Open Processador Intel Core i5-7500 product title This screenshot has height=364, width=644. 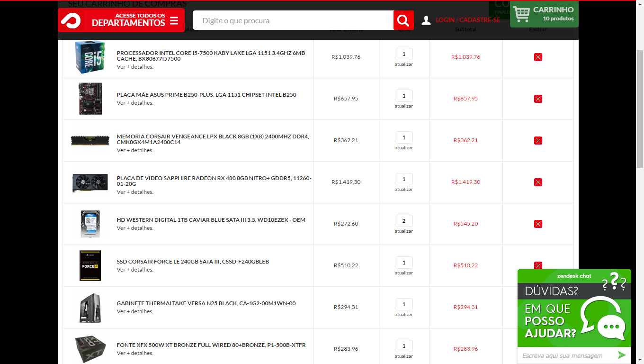click(211, 56)
